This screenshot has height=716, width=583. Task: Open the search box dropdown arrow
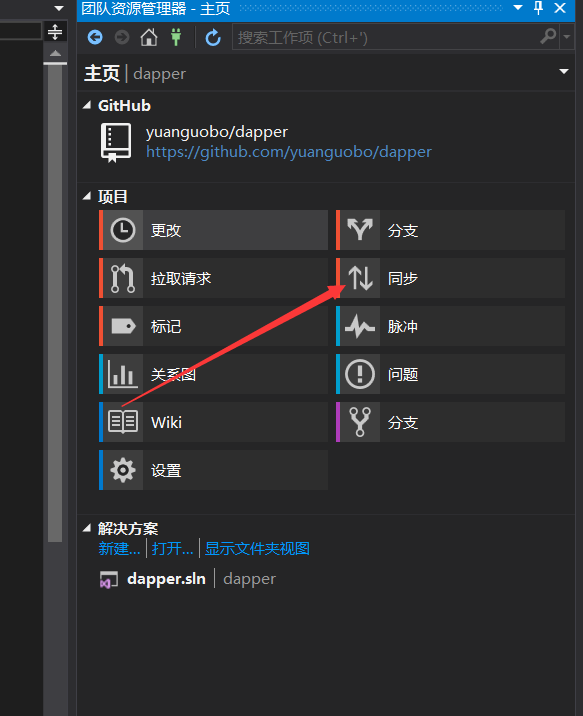[567, 37]
